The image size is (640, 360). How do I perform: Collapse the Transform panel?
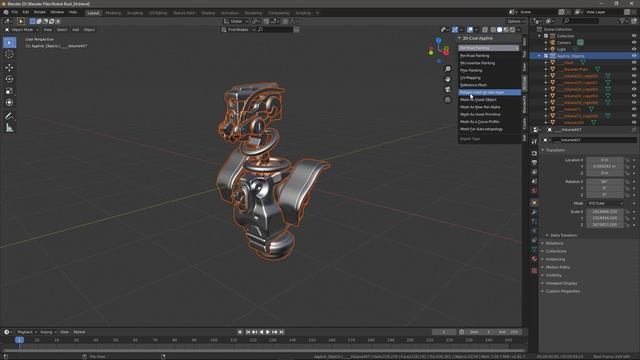pyautogui.click(x=555, y=150)
